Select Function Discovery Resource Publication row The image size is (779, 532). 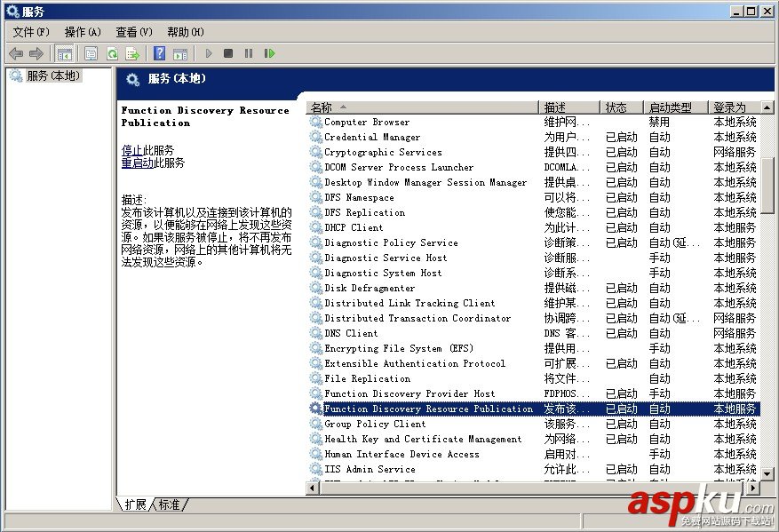(533, 409)
